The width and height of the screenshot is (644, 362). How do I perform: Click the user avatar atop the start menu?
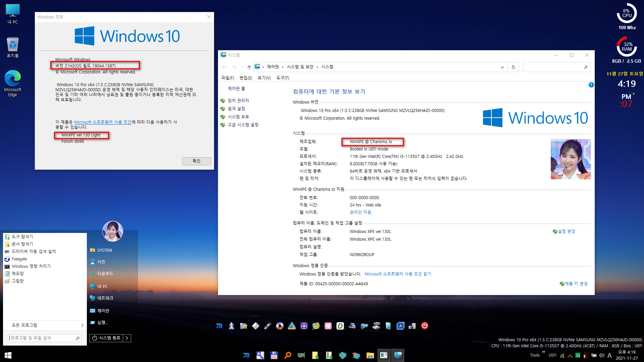tap(112, 231)
